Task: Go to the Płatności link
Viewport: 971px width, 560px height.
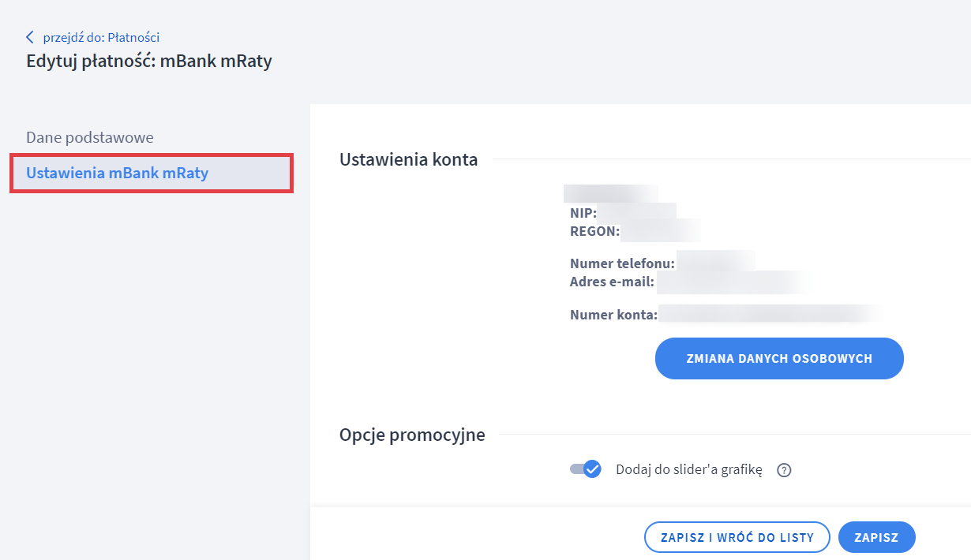Action: (x=101, y=37)
